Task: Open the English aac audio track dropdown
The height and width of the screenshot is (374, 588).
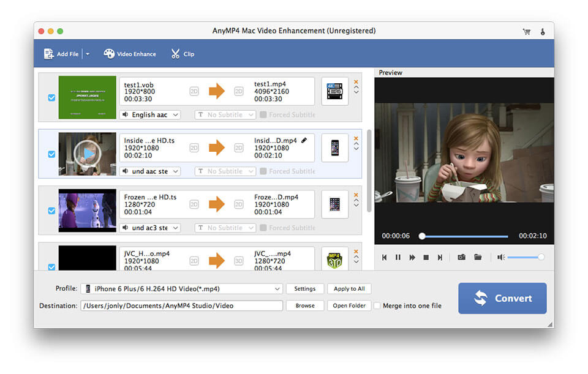Action: pos(150,114)
